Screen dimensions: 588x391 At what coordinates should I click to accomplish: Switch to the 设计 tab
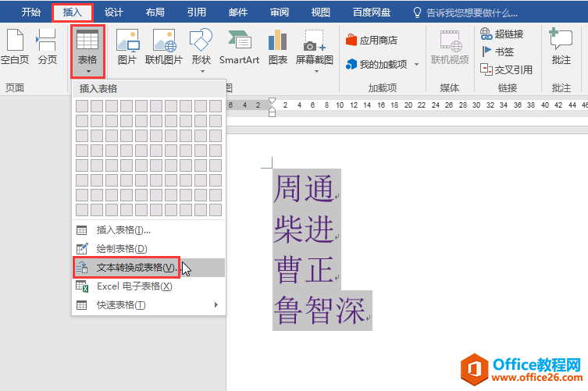click(x=114, y=12)
